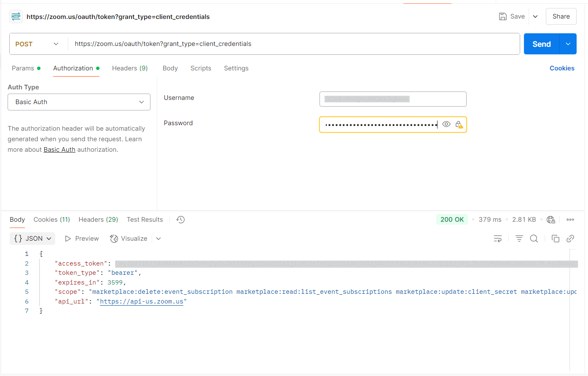Click the api-us.zoom.us link in the response
This screenshot has width=588, height=376.
pyautogui.click(x=142, y=301)
